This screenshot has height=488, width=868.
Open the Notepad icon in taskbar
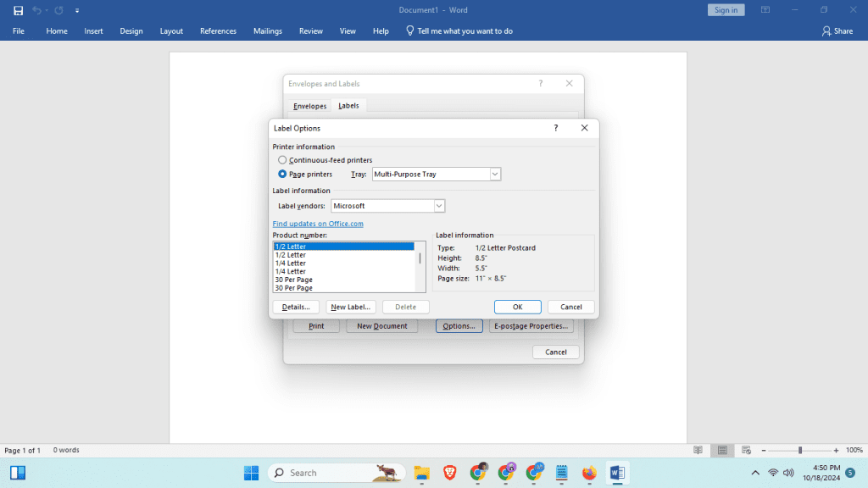561,473
